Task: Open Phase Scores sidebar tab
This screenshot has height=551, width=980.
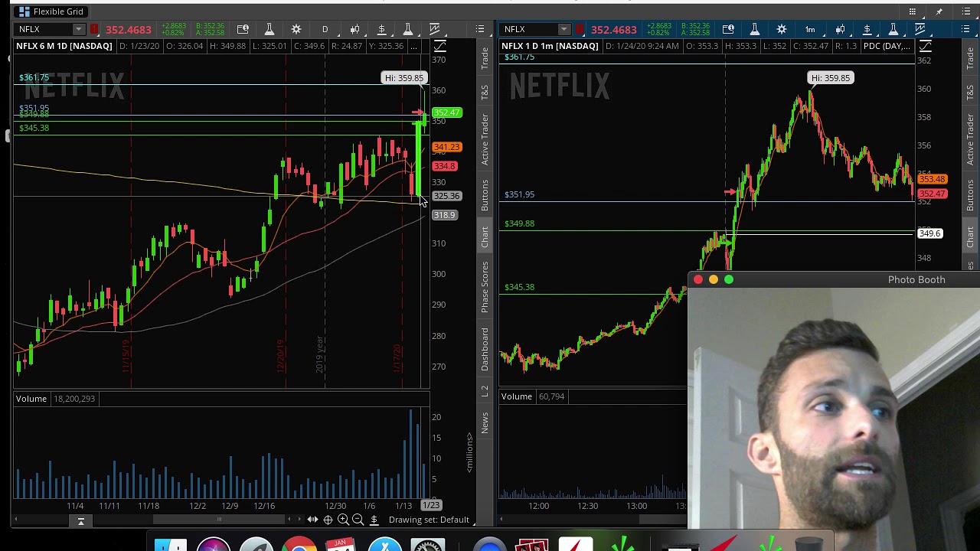Action: tap(485, 287)
